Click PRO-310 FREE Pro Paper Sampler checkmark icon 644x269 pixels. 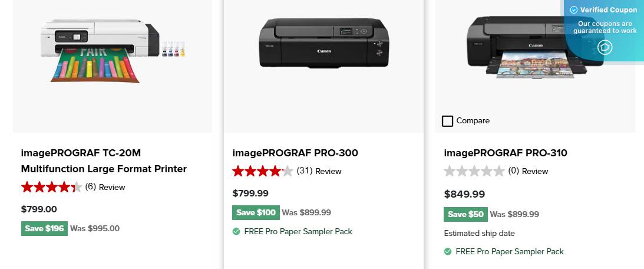(448, 252)
